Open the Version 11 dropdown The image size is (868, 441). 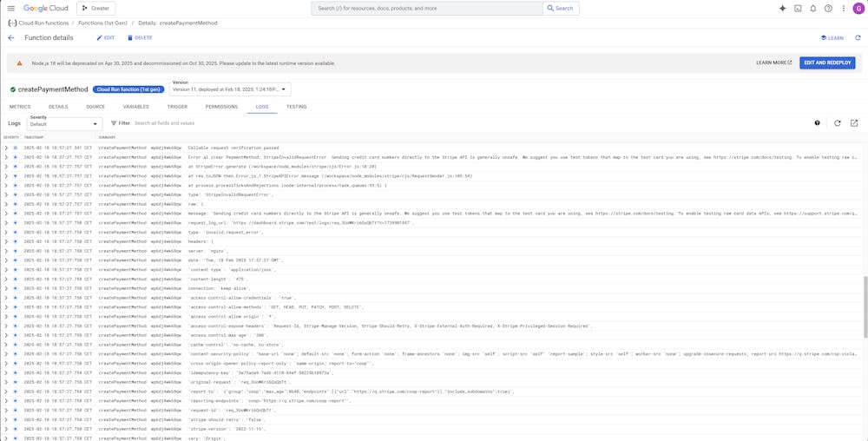[230, 89]
